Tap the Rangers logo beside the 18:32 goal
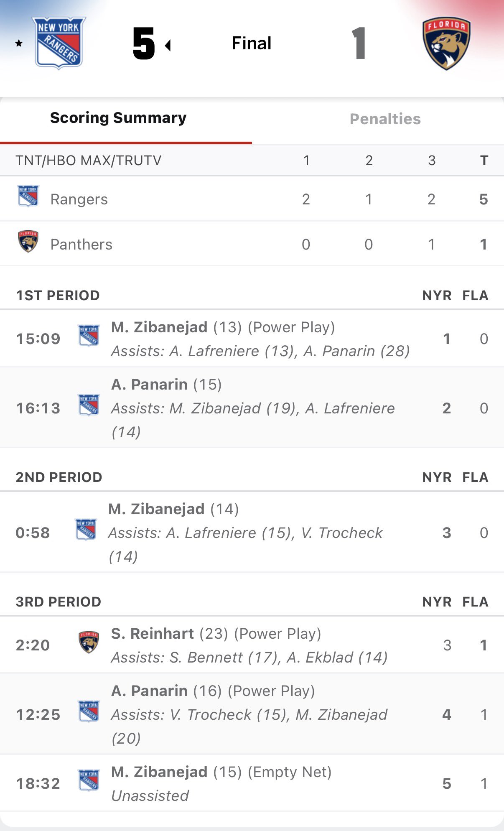 [89, 780]
